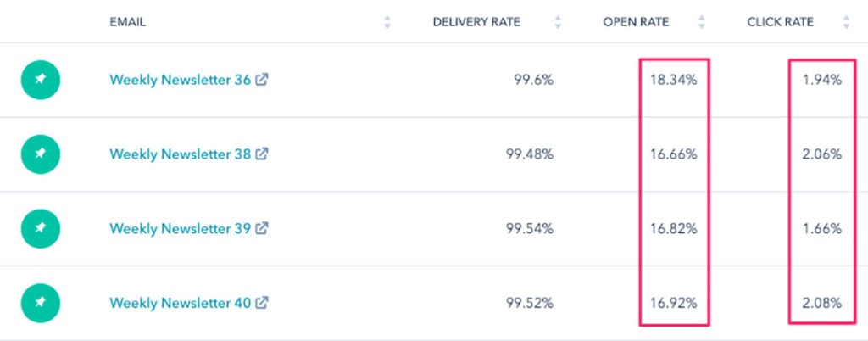Click the OPEN RATE column header
The height and width of the screenshot is (341, 868).
click(x=636, y=22)
